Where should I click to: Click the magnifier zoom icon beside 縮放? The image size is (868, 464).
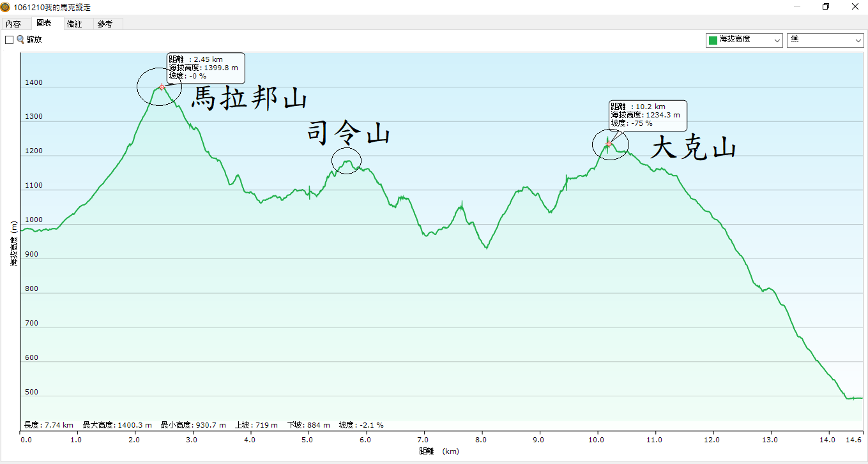pos(20,40)
